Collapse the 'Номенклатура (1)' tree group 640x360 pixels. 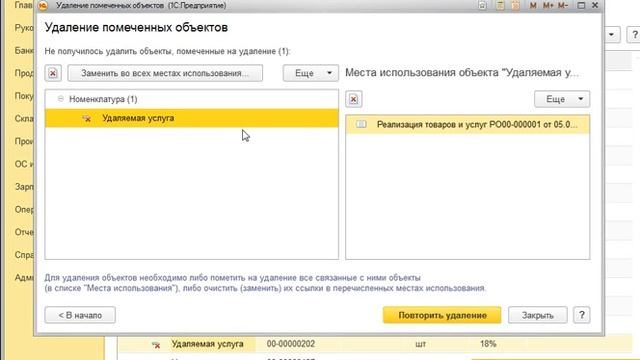tap(60, 99)
